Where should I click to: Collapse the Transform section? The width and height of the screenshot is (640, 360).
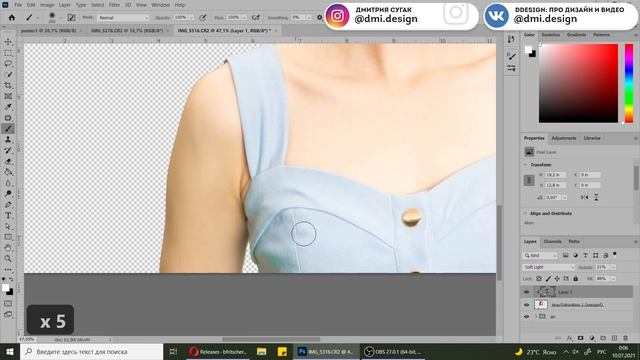pyautogui.click(x=525, y=165)
